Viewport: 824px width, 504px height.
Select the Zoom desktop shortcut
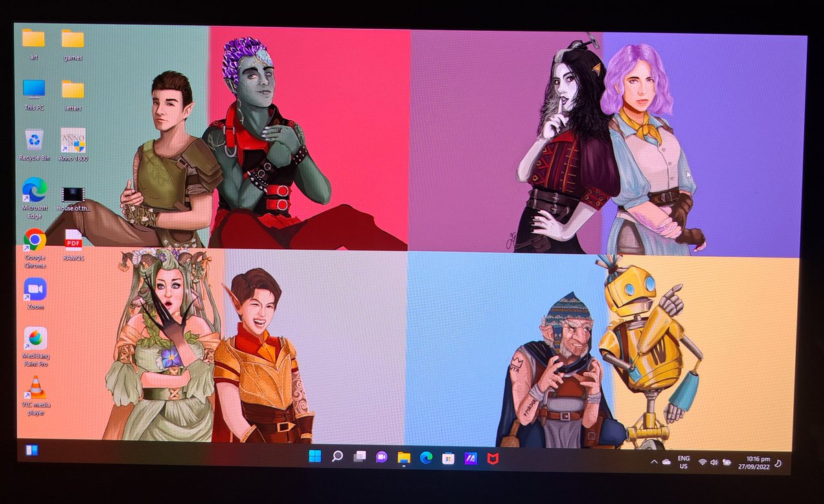35,293
